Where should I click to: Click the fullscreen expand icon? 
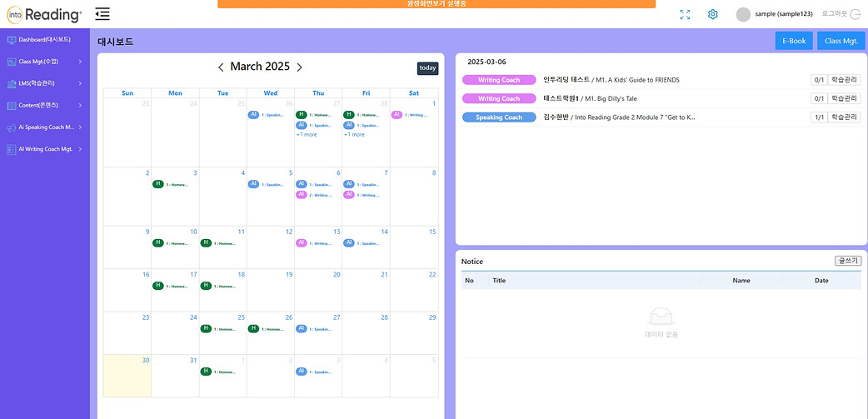pos(685,15)
